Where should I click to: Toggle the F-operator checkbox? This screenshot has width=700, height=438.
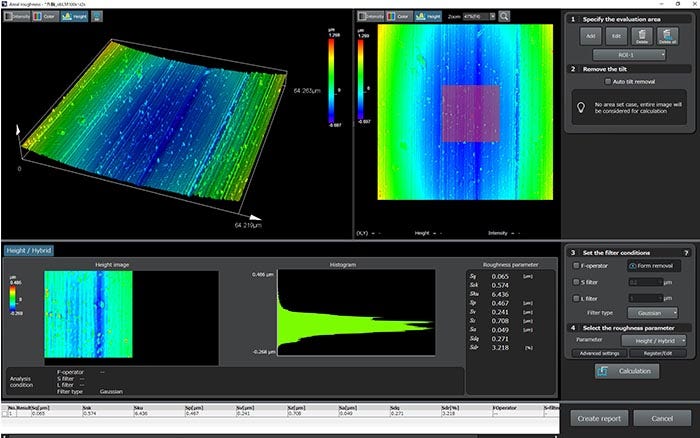pos(576,266)
